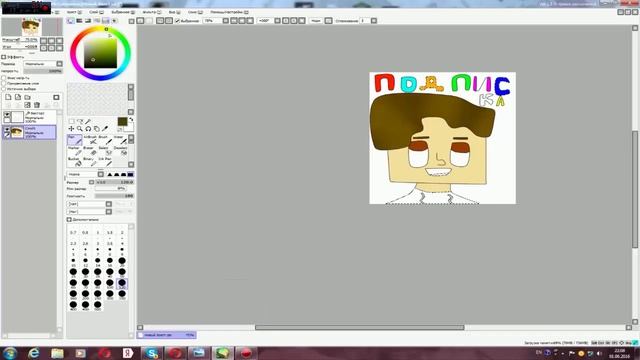Select the Water brush tool
Screen dimensions: 640x360
click(120, 140)
